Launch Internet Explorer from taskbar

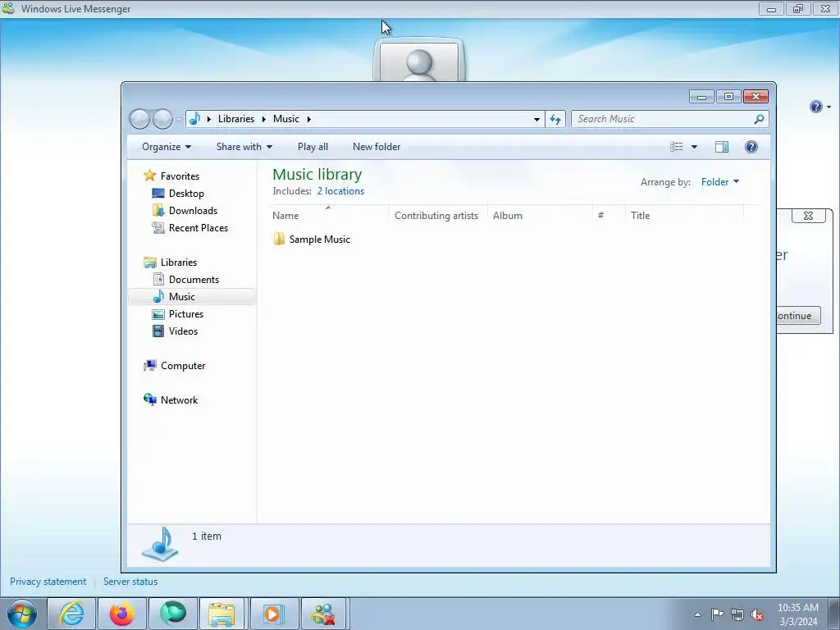(71, 614)
